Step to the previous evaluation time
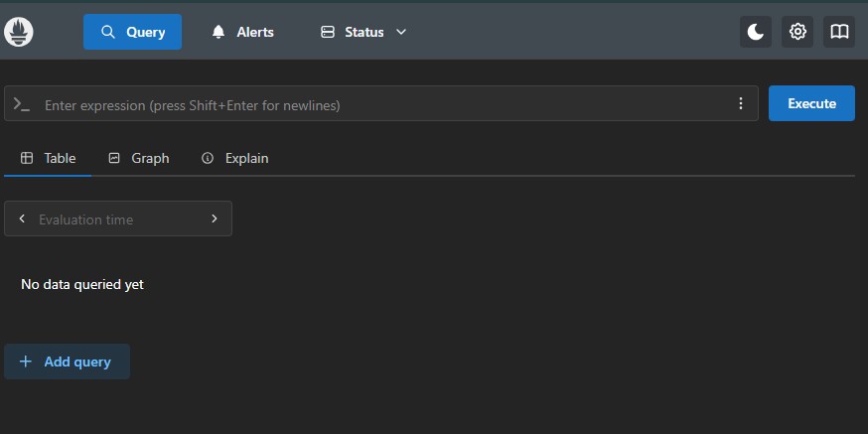The height and width of the screenshot is (434, 868). [x=22, y=218]
